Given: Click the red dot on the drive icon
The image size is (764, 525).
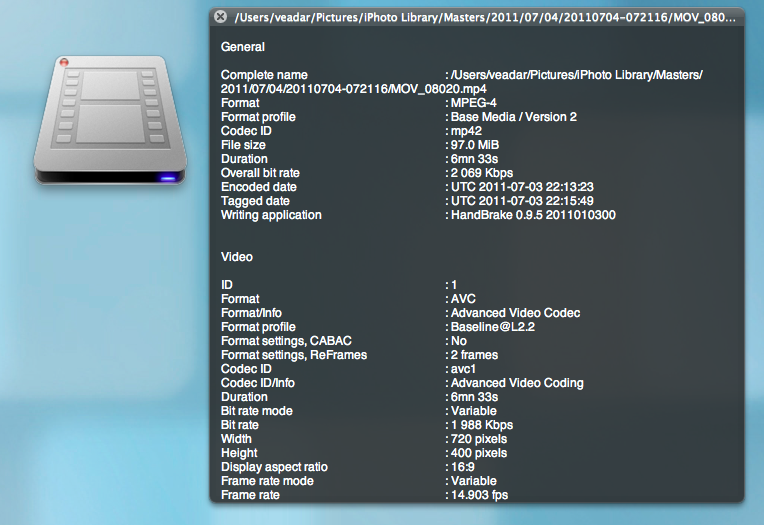Looking at the screenshot, I should coord(64,62).
